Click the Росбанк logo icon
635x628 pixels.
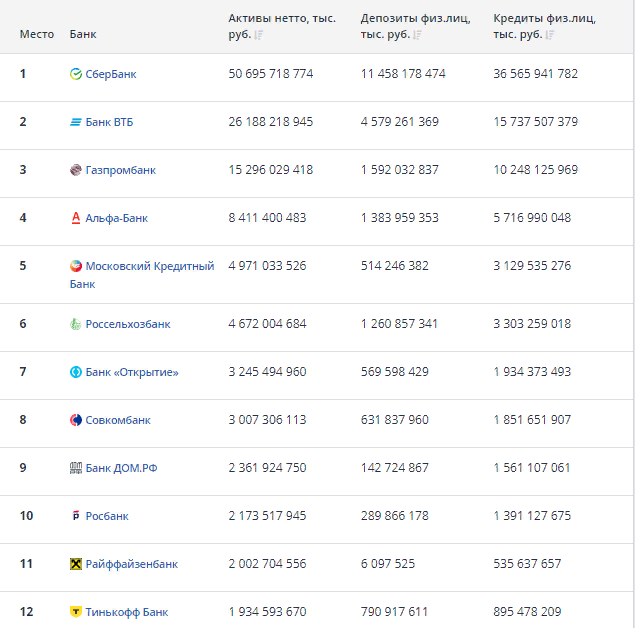click(x=76, y=516)
